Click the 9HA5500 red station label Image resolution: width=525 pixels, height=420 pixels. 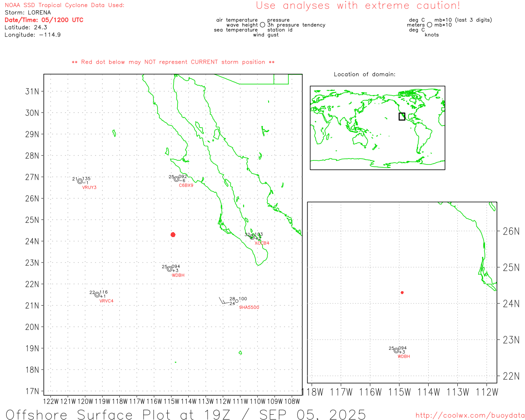tap(249, 307)
